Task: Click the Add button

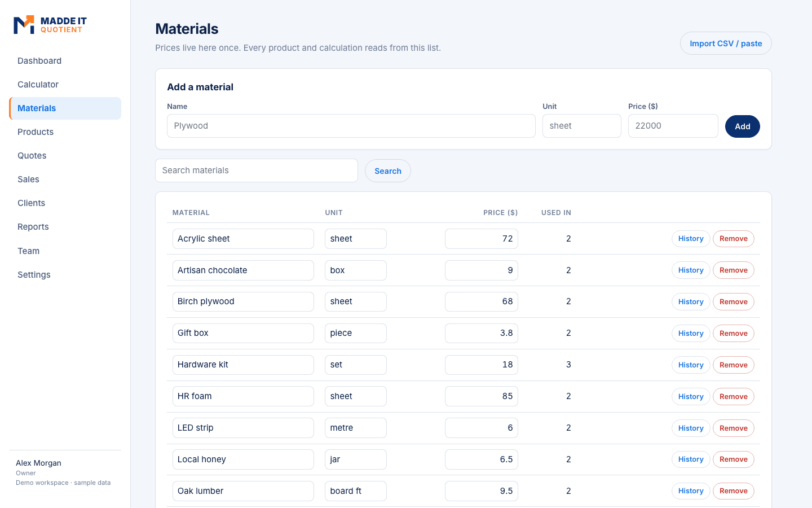Action: coord(743,126)
